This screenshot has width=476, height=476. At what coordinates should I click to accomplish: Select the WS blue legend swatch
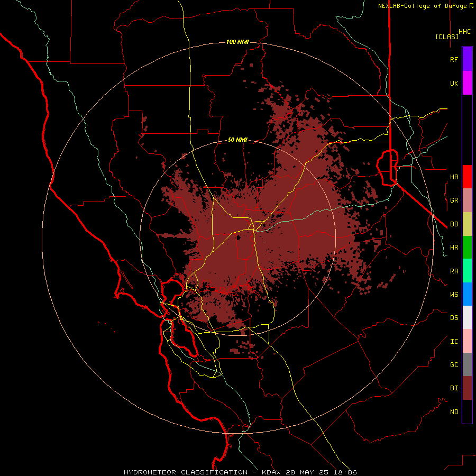coord(467,294)
